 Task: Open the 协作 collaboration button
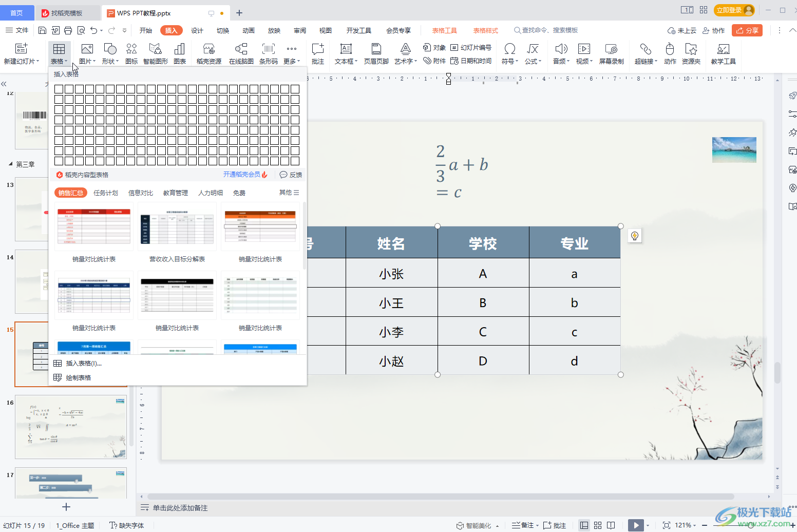(713, 30)
